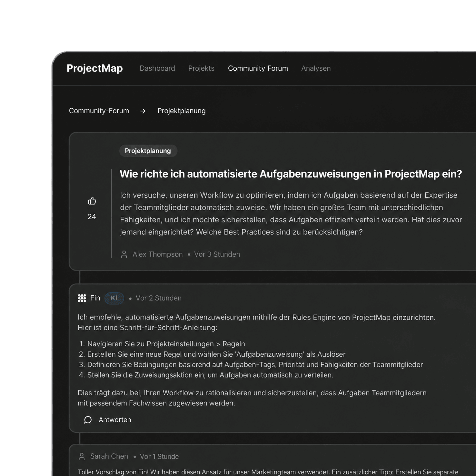
Task: Click the Community-Forum breadcrumb link
Action: [99, 111]
